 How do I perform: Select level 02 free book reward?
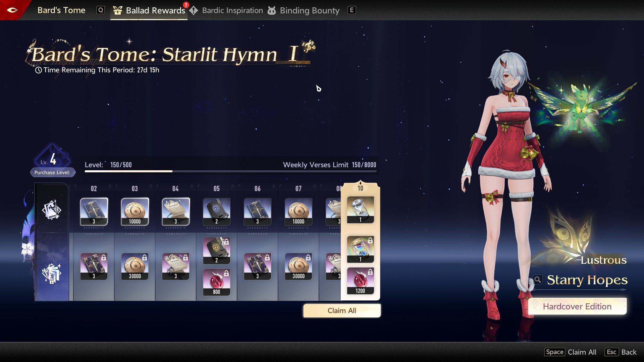click(x=94, y=212)
